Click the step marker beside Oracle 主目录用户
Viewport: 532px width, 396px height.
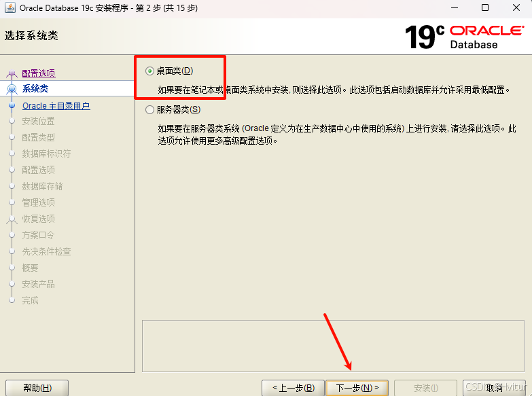coord(12,105)
